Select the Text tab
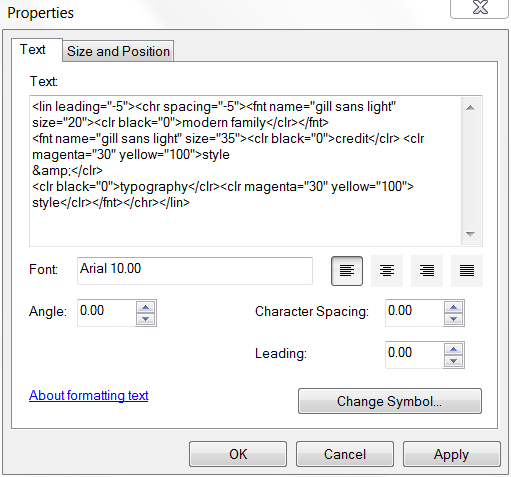The image size is (511, 477). [x=33, y=50]
